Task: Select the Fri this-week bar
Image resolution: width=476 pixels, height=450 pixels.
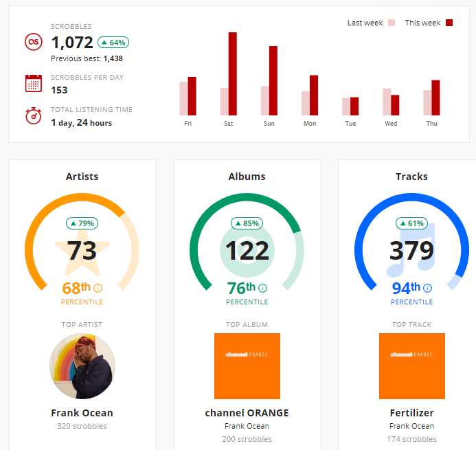Action: pyautogui.click(x=192, y=96)
